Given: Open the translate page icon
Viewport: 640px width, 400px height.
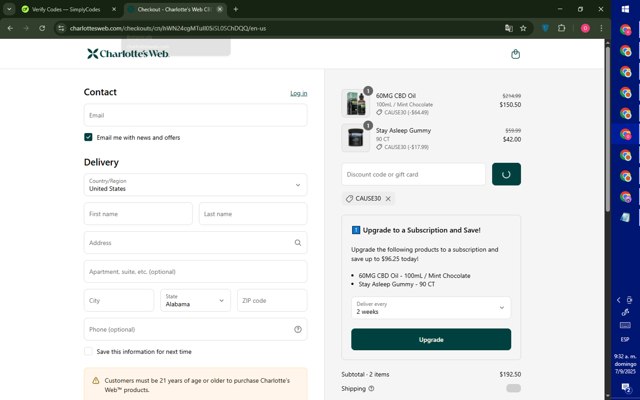Looking at the screenshot, I should 509,28.
